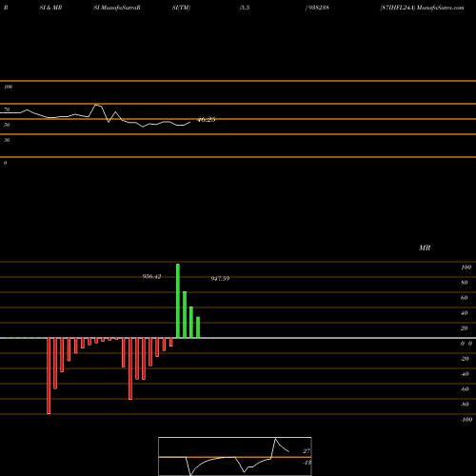Image resolution: width=476 pixels, height=476 pixels.
Task: Click the MR axis label 40
Action: point(465,313)
